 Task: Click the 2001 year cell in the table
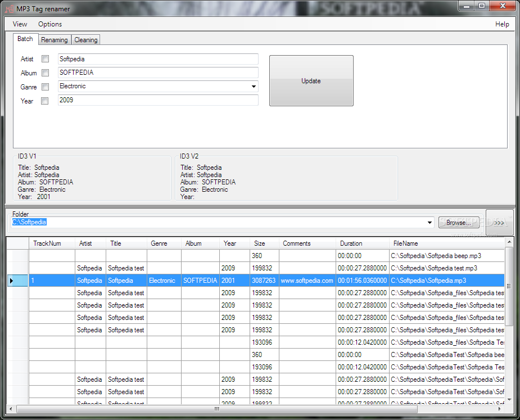click(234, 281)
